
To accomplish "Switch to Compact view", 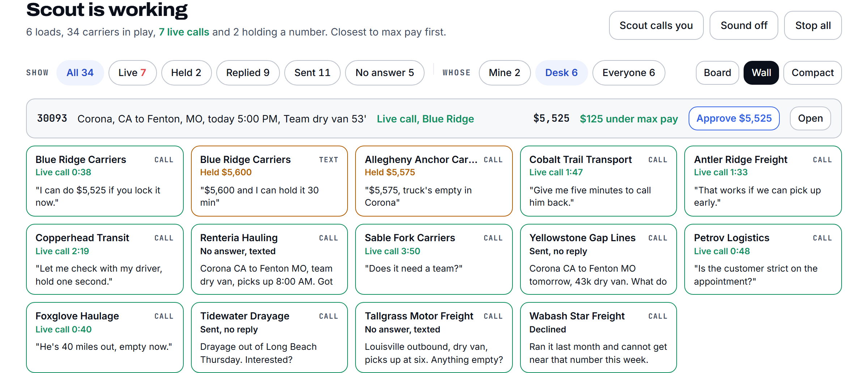I will pyautogui.click(x=813, y=73).
